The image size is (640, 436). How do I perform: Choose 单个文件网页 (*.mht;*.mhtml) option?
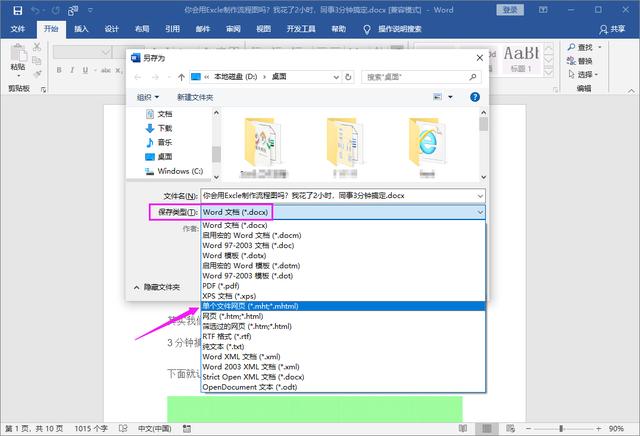pos(343,306)
